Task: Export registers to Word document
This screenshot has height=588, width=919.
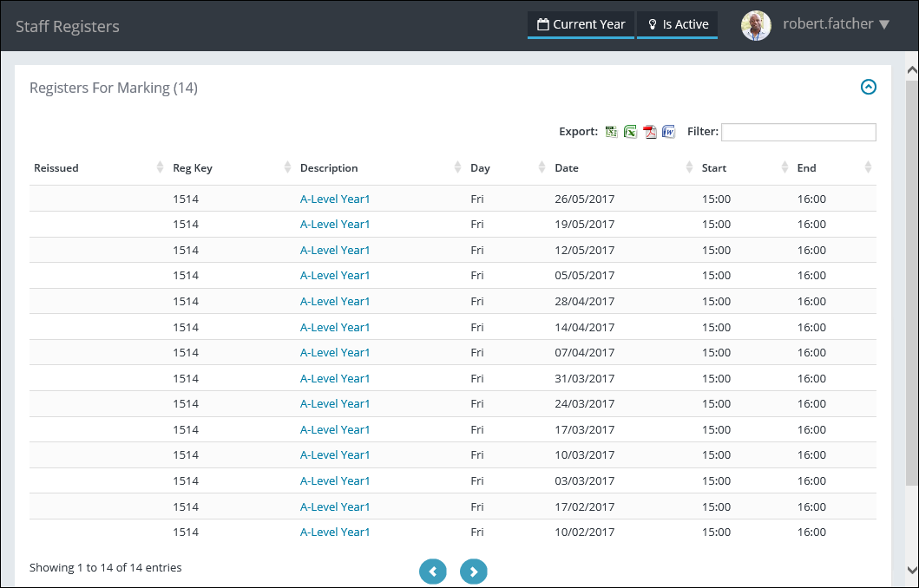Action: (669, 132)
